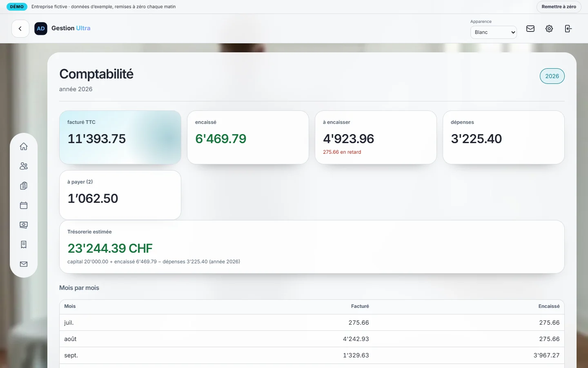This screenshot has width=588, height=368.
Task: Click the 275.66 collected value for juil.
Action: 550,323
